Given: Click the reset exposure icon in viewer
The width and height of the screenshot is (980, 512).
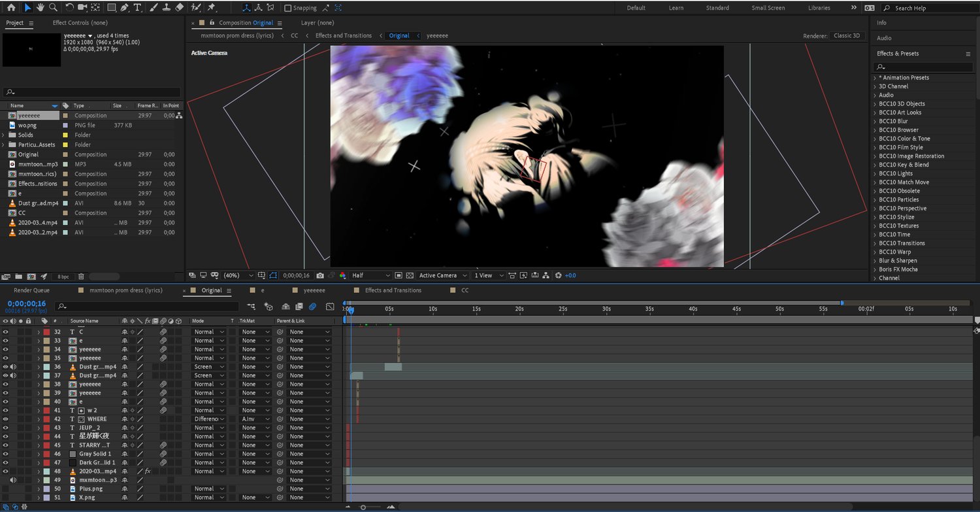Looking at the screenshot, I should [558, 275].
